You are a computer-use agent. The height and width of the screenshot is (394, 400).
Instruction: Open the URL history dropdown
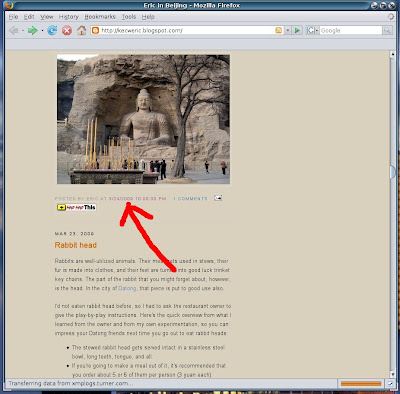288,31
